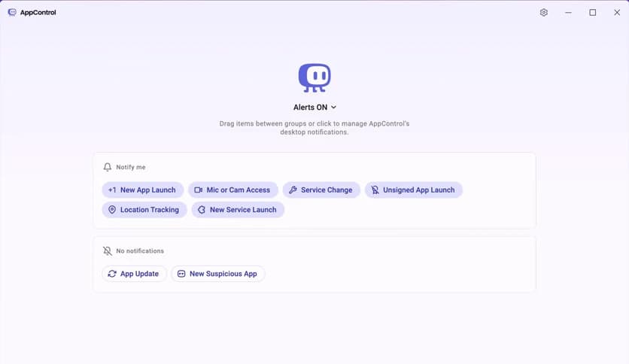
Task: Close the AppControl window
Action: tap(617, 13)
